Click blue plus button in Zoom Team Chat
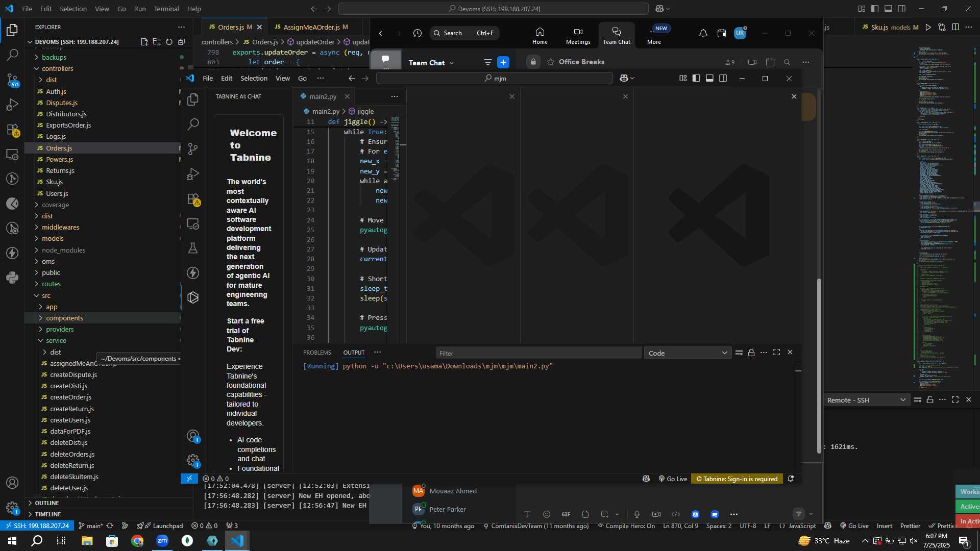The height and width of the screenshot is (551, 980). point(503,62)
